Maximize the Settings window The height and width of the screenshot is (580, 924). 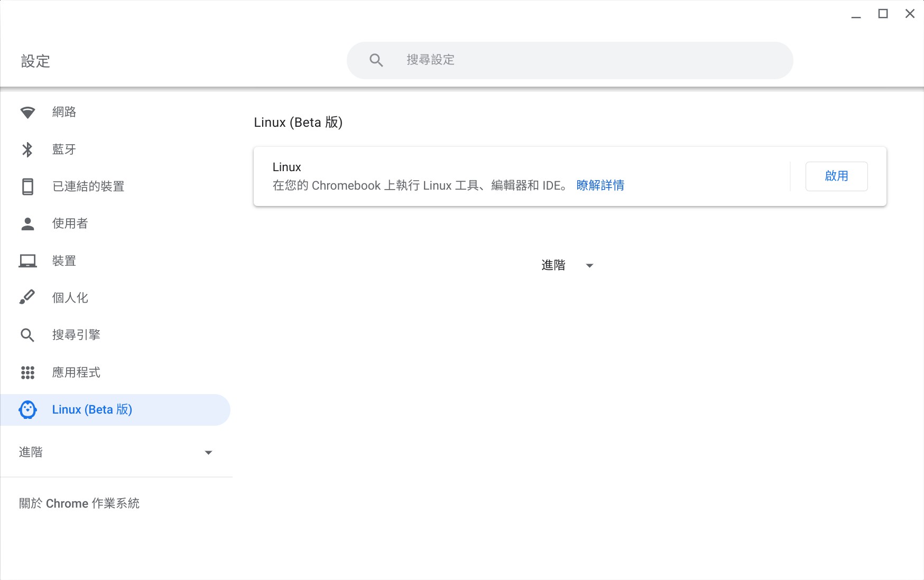pos(883,14)
